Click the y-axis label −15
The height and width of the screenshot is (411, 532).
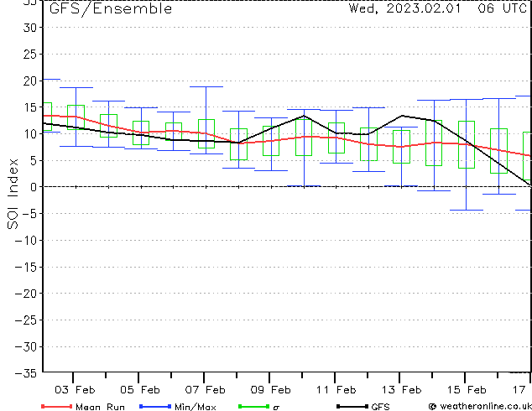point(26,267)
